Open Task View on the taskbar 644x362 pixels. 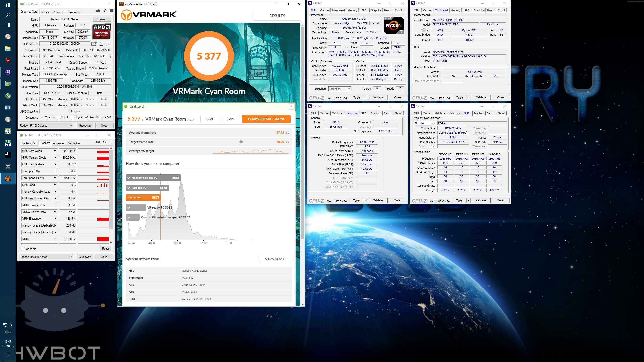coord(8,25)
